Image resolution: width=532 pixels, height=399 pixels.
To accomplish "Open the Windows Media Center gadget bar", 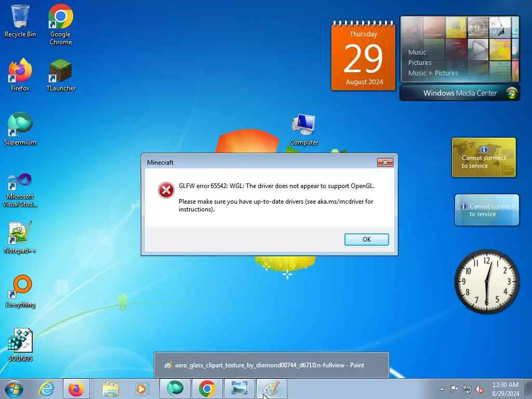I will (460, 93).
